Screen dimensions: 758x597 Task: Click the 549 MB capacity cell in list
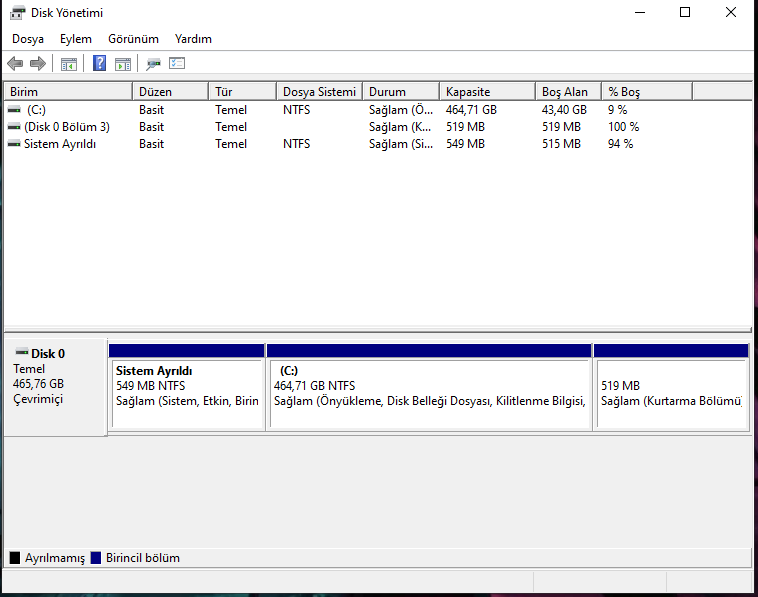tap(465, 144)
